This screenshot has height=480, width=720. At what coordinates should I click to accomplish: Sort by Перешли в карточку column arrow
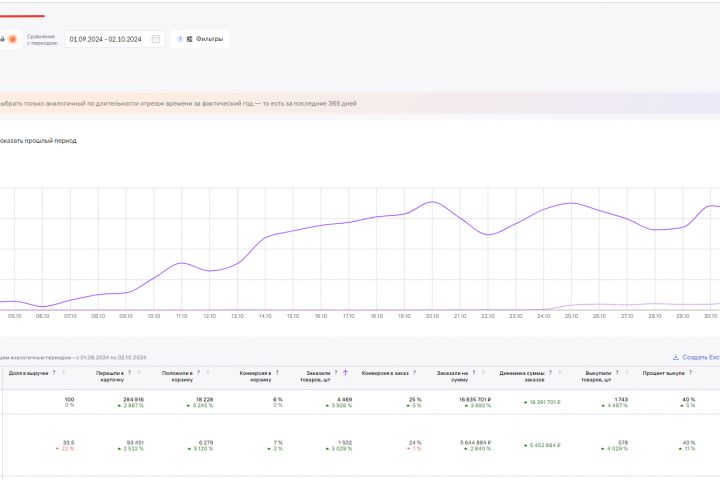(x=140, y=372)
